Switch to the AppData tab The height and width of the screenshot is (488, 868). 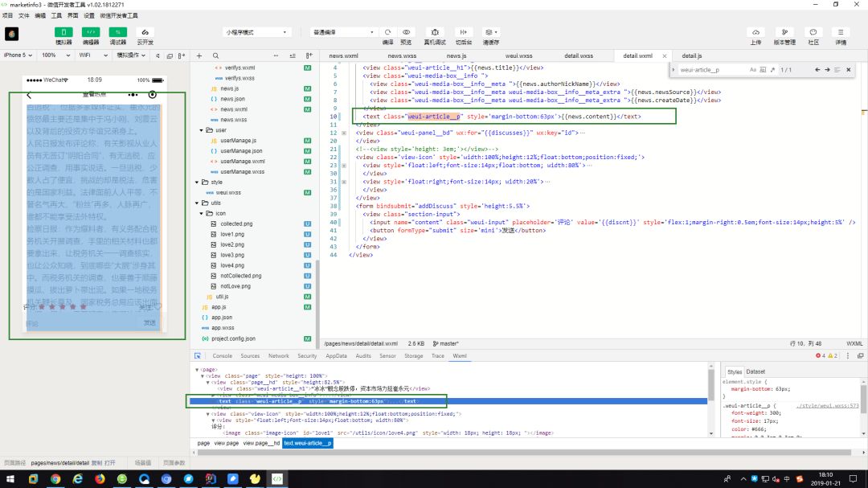tap(336, 355)
